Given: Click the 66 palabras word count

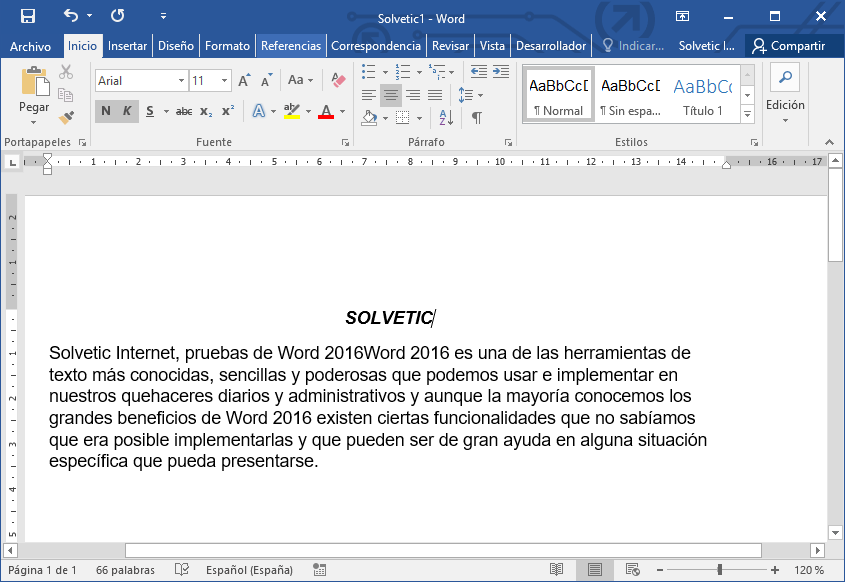Looking at the screenshot, I should coord(125,570).
